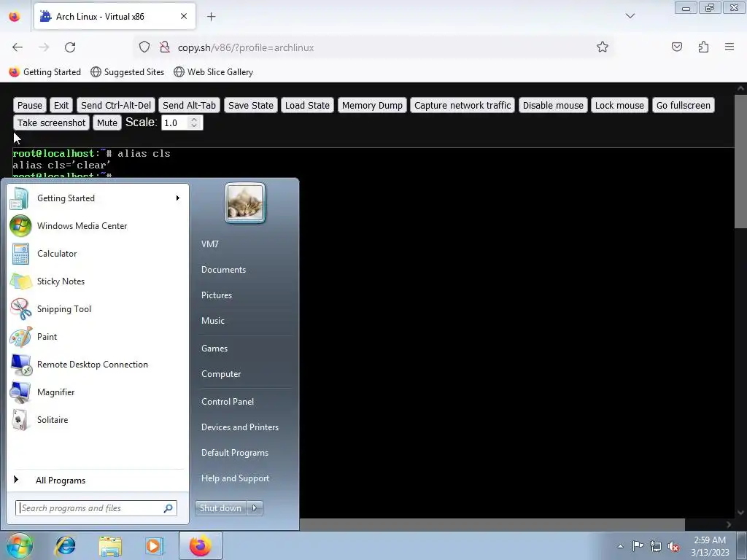The height and width of the screenshot is (560, 747).
Task: Click the network tray icon
Action: coord(656,546)
